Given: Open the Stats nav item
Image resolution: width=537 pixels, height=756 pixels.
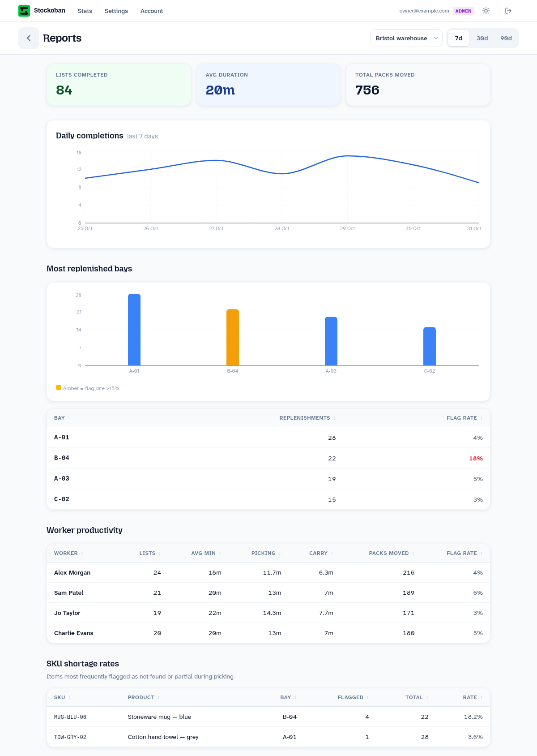Looking at the screenshot, I should 85,11.
